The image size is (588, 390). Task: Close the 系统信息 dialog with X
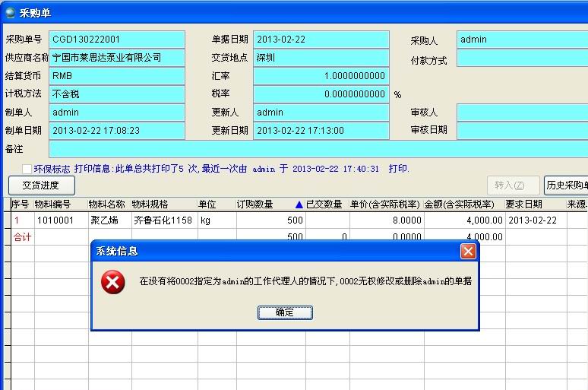tap(468, 251)
